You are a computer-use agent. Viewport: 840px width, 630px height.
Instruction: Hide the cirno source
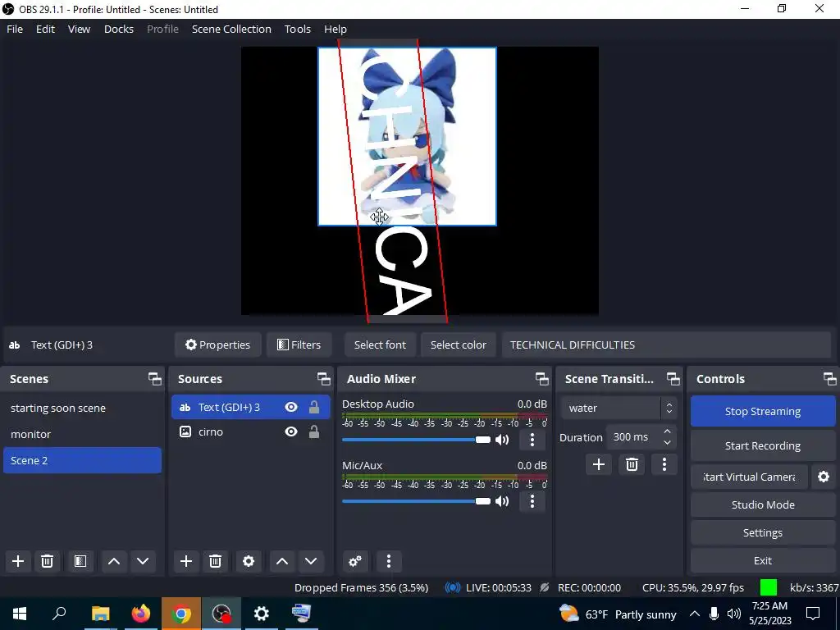(291, 431)
